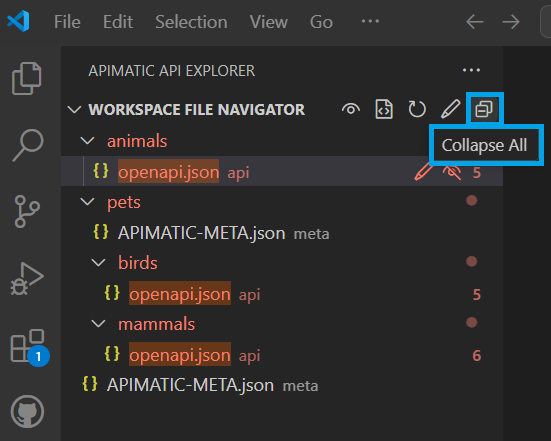Click the pencil edit icon in header
The height and width of the screenshot is (441, 551).
tap(450, 109)
